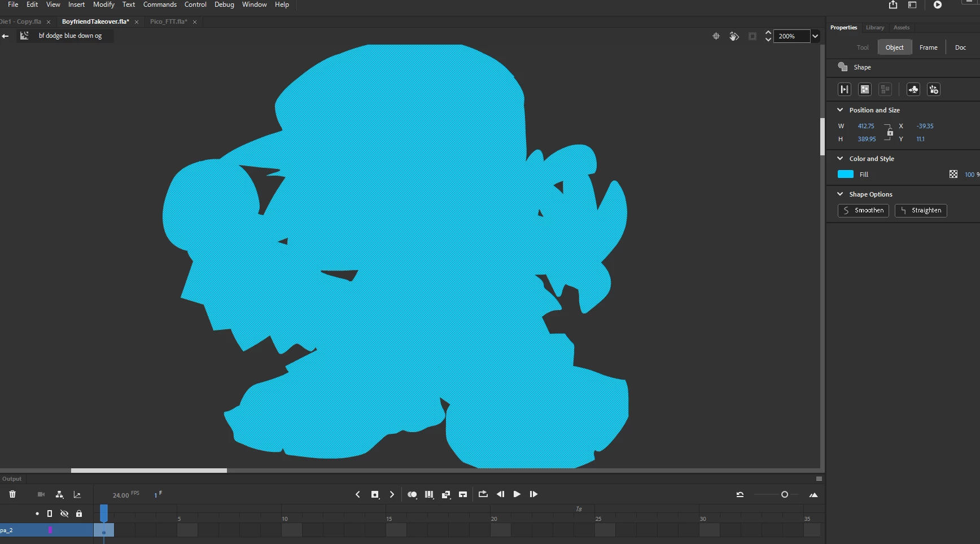Click the Edit Symbols icon beside bf dodge

[24, 36]
